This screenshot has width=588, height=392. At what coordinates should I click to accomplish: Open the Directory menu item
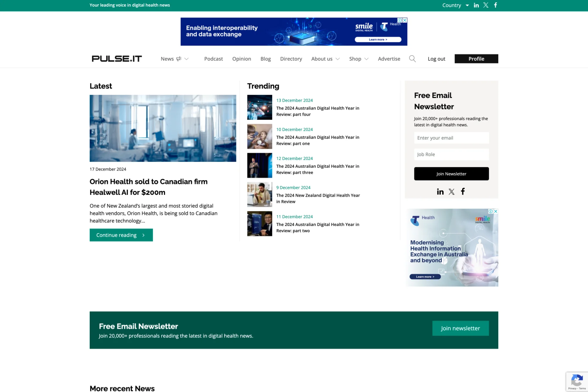pos(291,58)
